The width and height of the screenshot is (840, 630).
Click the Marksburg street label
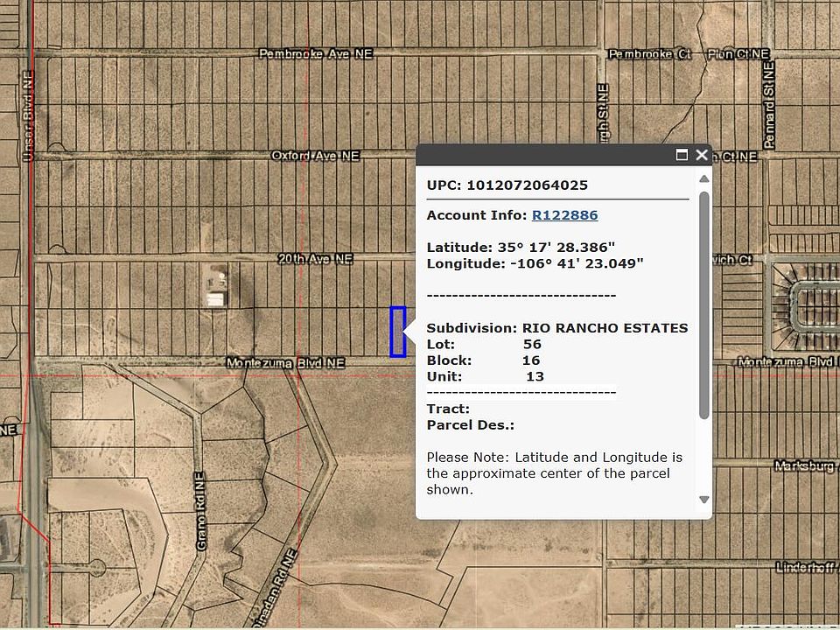click(803, 467)
